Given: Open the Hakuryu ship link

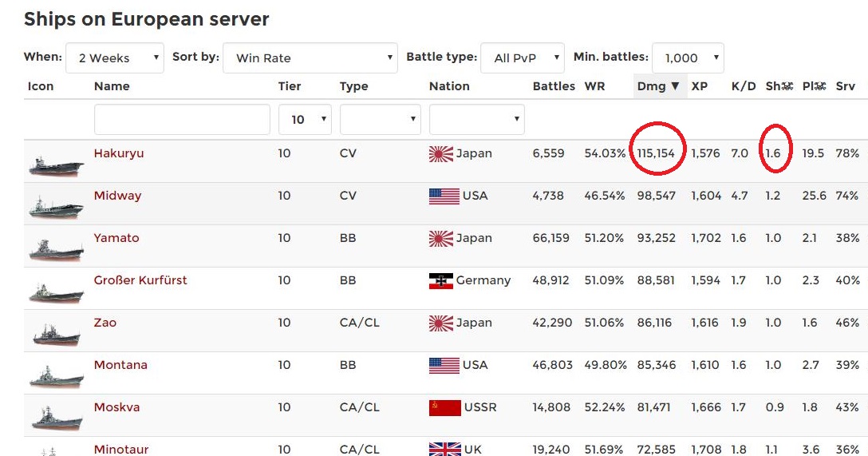Looking at the screenshot, I should pos(119,153).
